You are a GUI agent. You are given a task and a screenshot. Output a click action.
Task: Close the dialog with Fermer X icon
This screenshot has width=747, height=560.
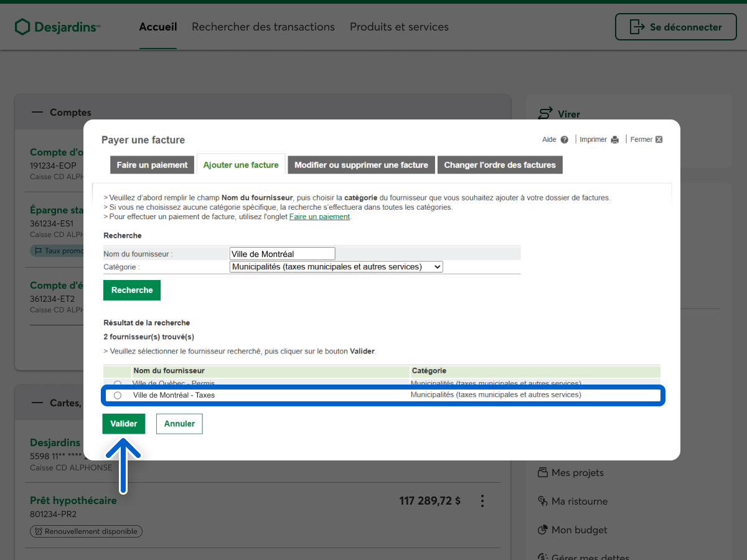click(659, 140)
